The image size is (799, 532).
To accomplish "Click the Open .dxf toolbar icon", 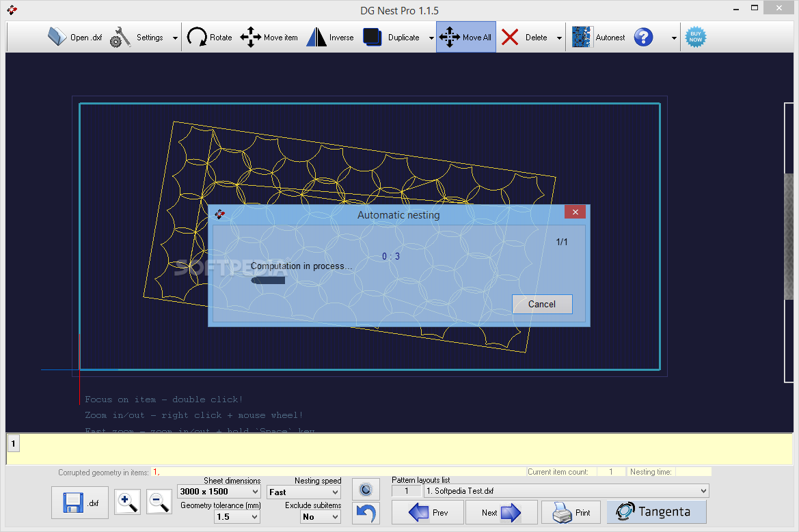I will [x=75, y=37].
